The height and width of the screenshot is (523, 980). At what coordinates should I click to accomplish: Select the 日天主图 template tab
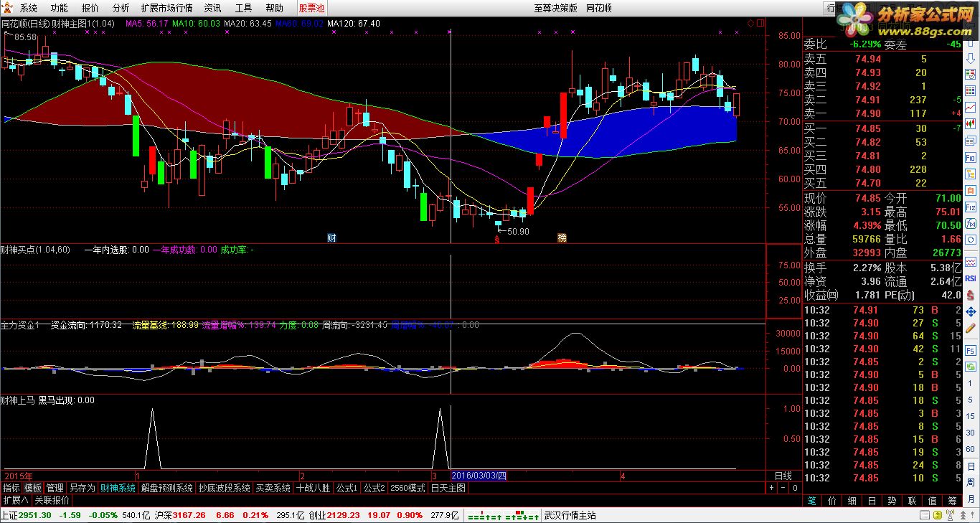click(448, 488)
